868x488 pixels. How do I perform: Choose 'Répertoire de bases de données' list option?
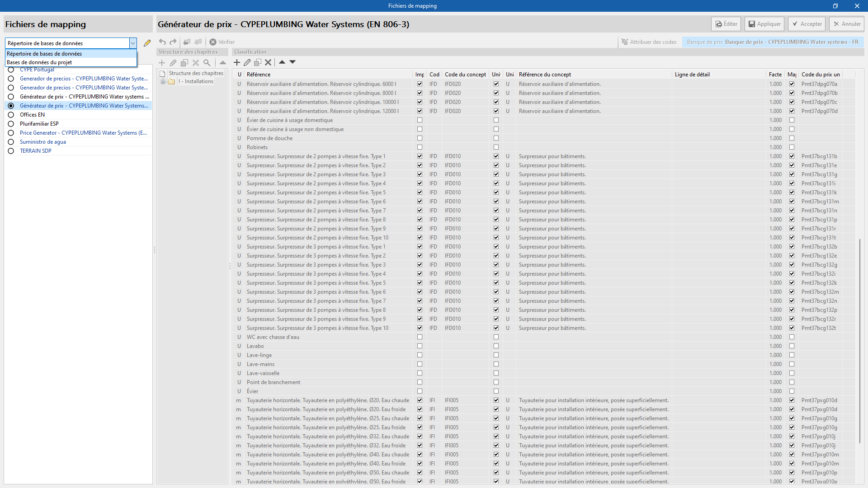(x=44, y=54)
